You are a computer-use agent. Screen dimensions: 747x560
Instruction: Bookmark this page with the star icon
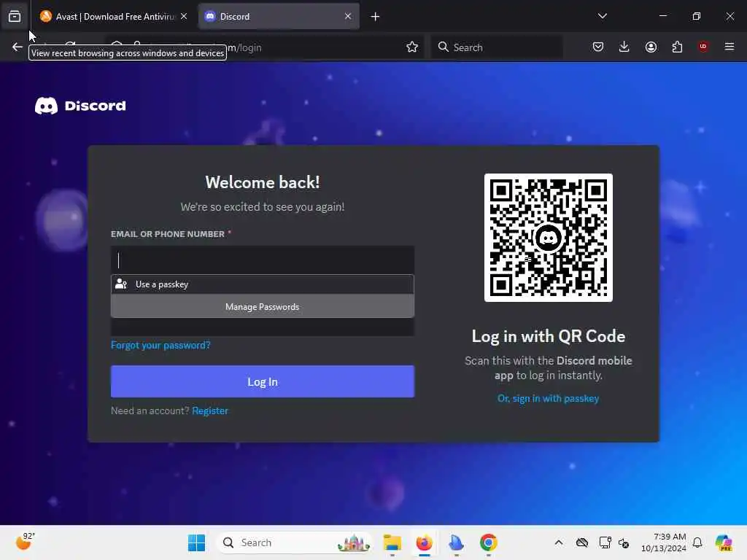412,47
